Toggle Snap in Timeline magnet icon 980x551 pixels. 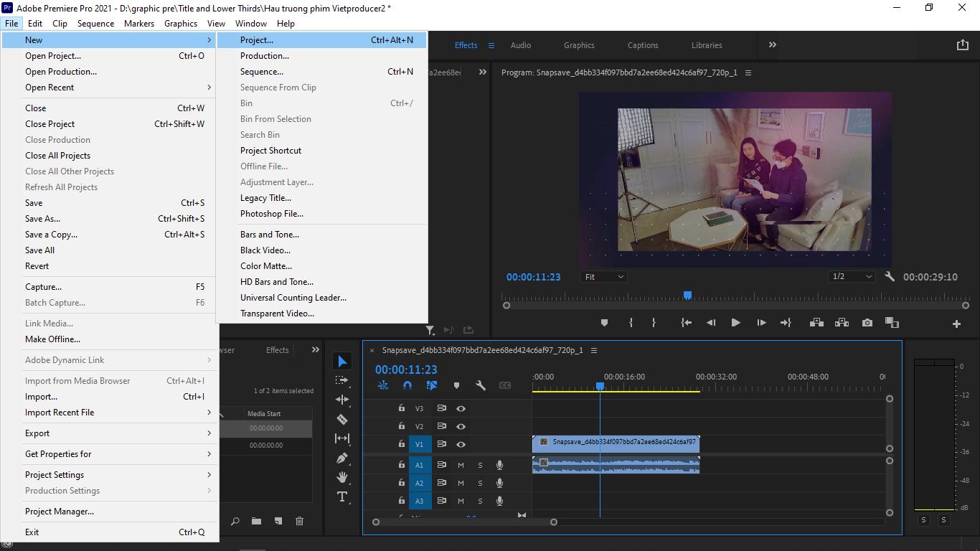coord(407,385)
